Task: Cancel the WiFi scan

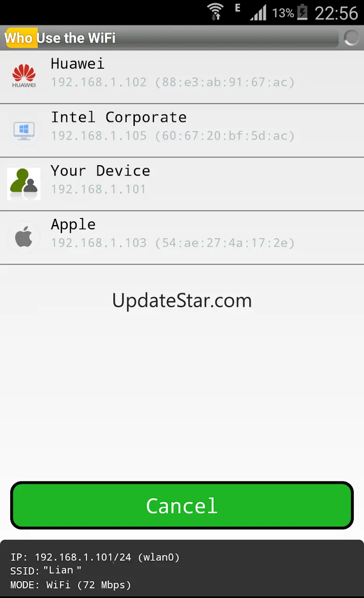Action: (x=182, y=506)
